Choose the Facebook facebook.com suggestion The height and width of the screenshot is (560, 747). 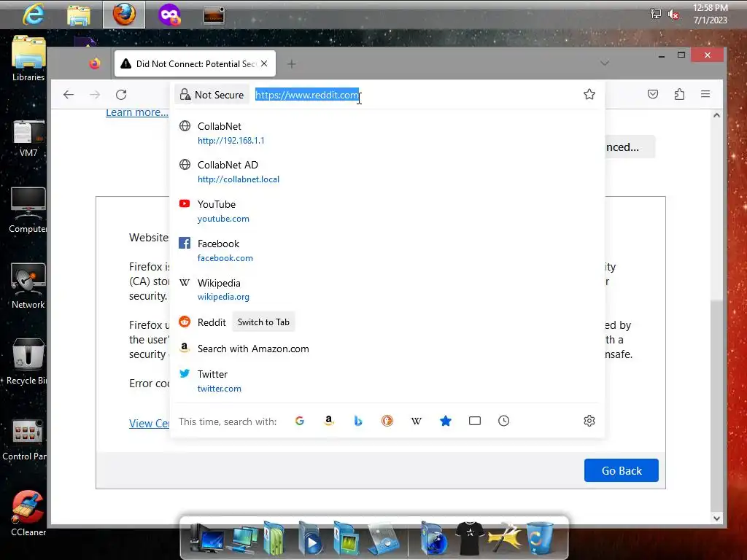tap(387, 251)
